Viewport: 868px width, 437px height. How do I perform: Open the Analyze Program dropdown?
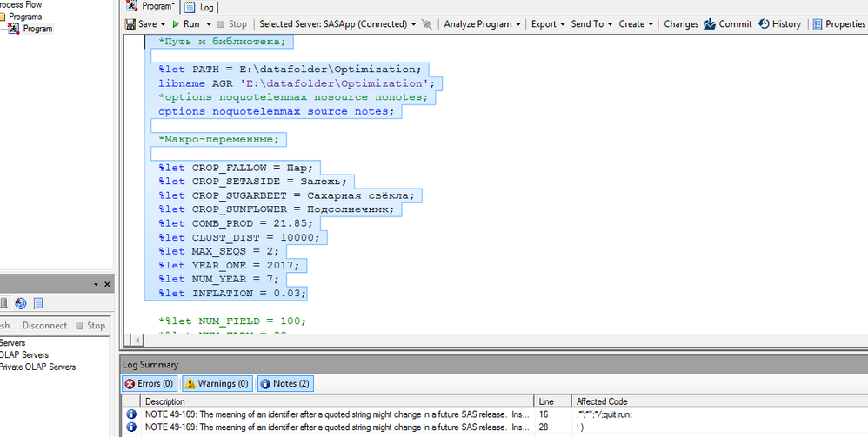(x=482, y=24)
